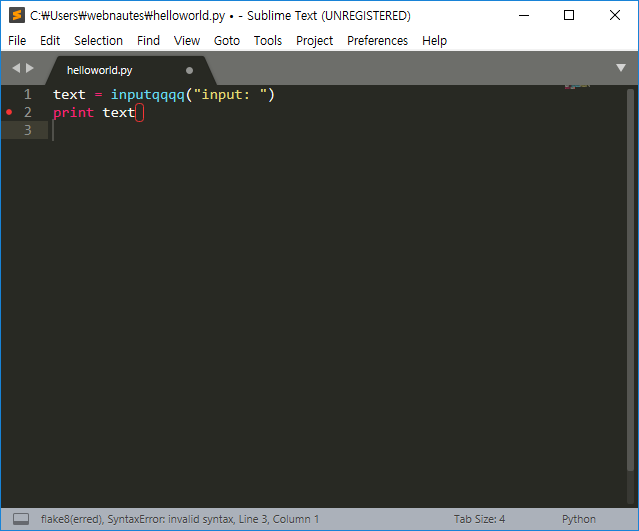Maximize the Sublime Text window
Image resolution: width=639 pixels, height=531 pixels.
coord(569,15)
